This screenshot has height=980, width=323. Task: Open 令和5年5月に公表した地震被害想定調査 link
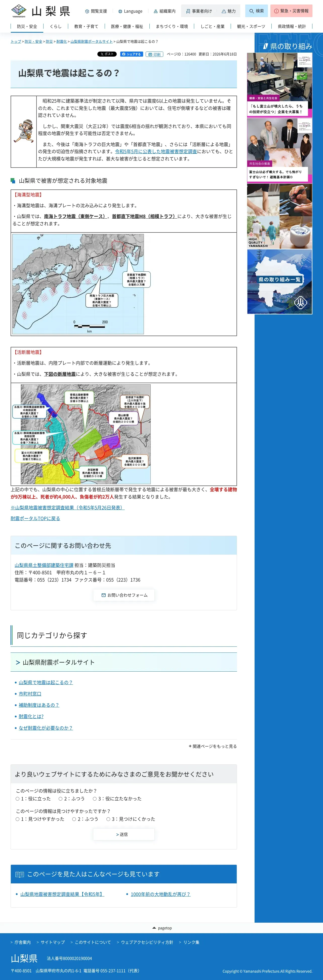coord(156,151)
